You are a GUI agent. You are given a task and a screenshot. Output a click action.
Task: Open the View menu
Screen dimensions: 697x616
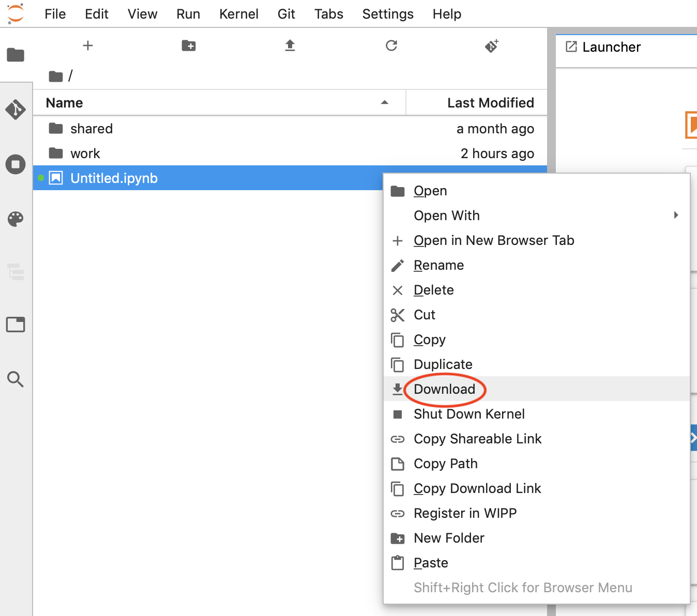143,14
